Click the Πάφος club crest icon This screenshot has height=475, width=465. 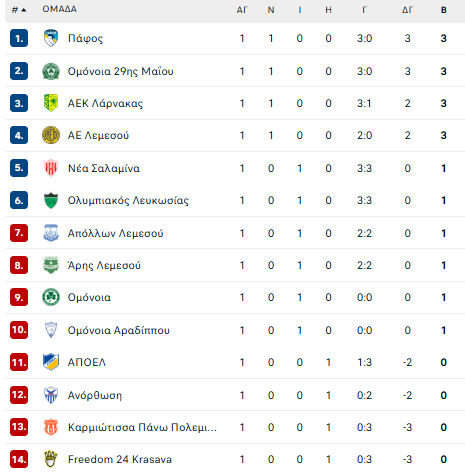(51, 38)
